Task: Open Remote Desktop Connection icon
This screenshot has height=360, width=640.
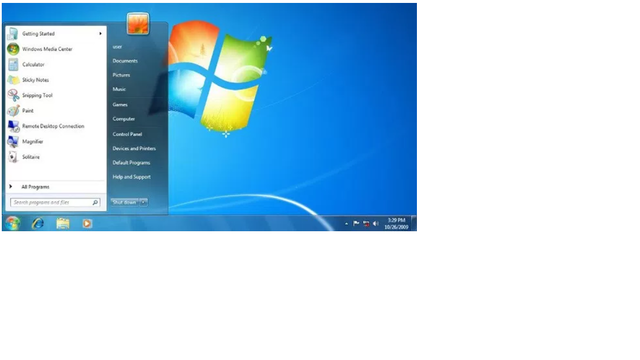Action: (x=13, y=126)
